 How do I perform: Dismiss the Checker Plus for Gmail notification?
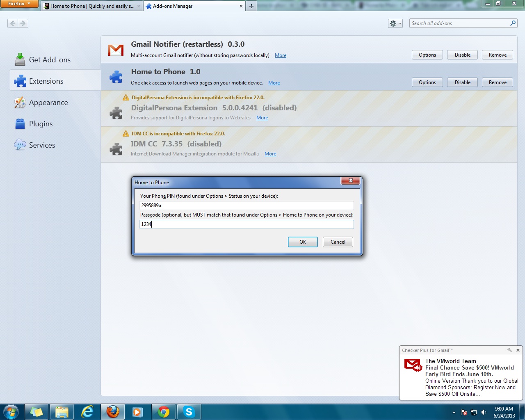[518, 350]
